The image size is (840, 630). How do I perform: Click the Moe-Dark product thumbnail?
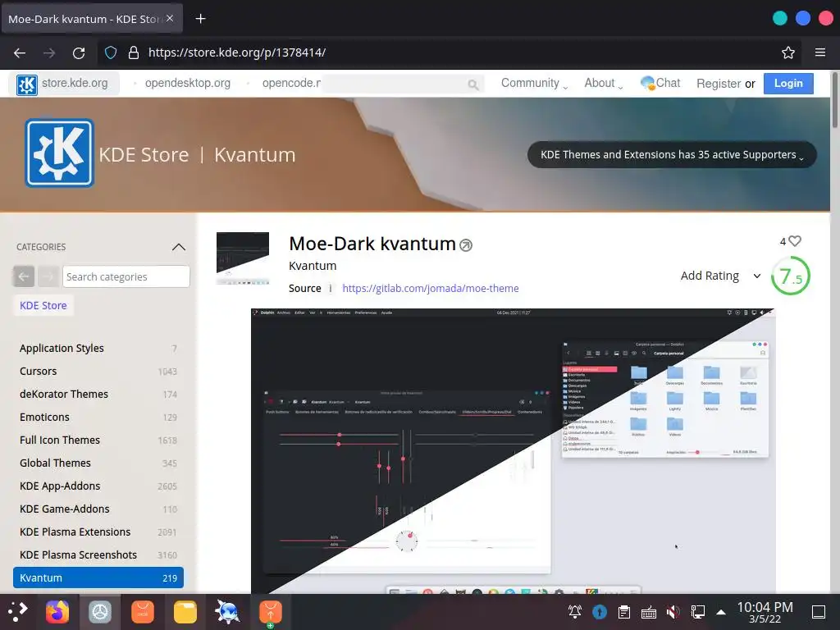click(243, 258)
